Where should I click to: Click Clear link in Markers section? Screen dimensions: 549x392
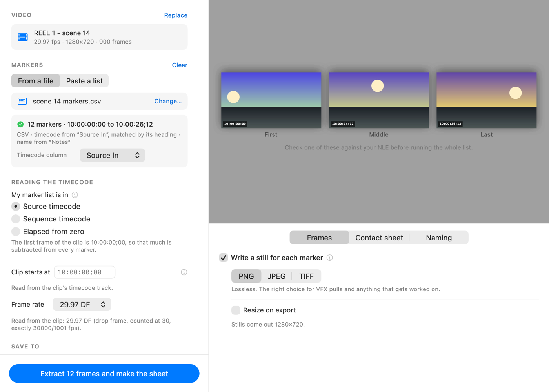(180, 65)
